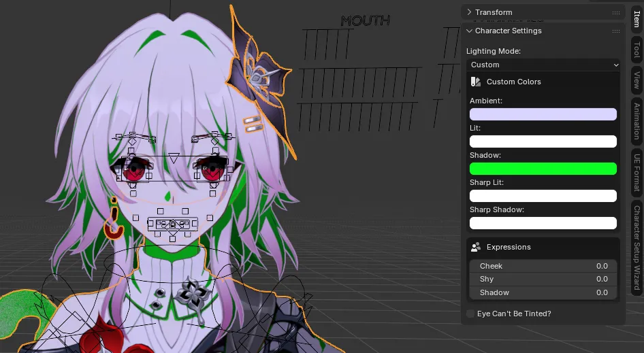Click the Transform panel drag grip
Image resolution: width=644 pixels, height=353 pixels.
point(615,13)
